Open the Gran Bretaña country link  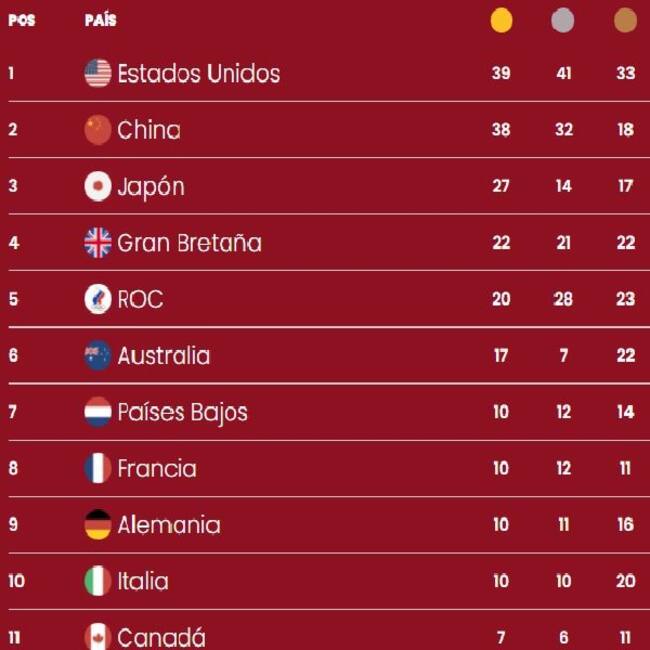[189, 243]
